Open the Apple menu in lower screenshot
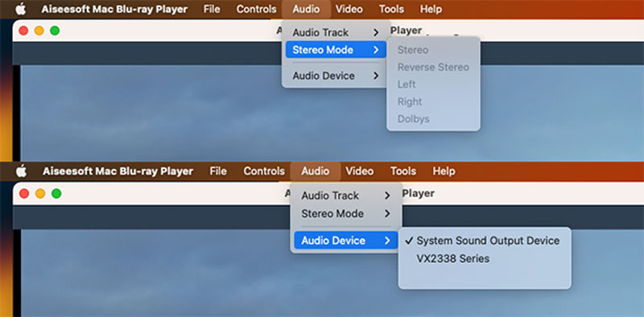 (x=21, y=171)
